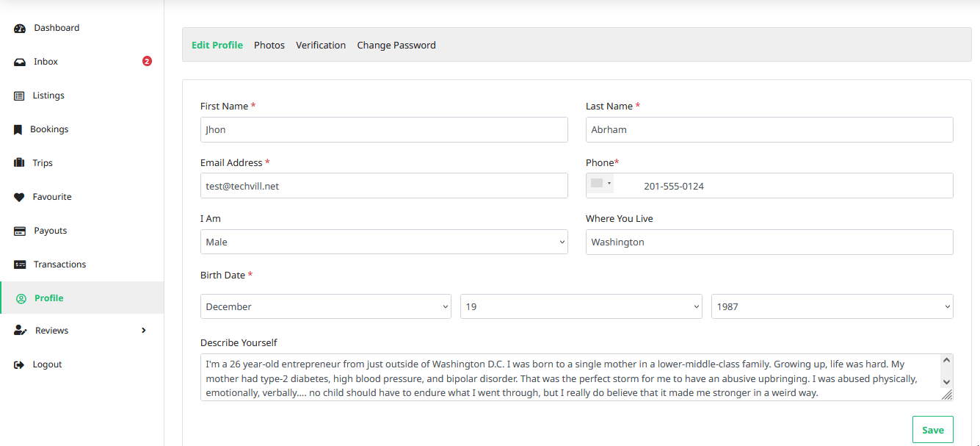Expand the Reviews submenu chevron
Image resolution: width=980 pixels, height=446 pixels.
[x=144, y=331]
